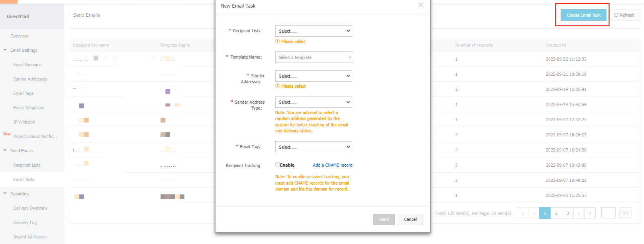The width and height of the screenshot is (644, 244).
Task: Click the Number of requests column header
Action: (x=474, y=45)
